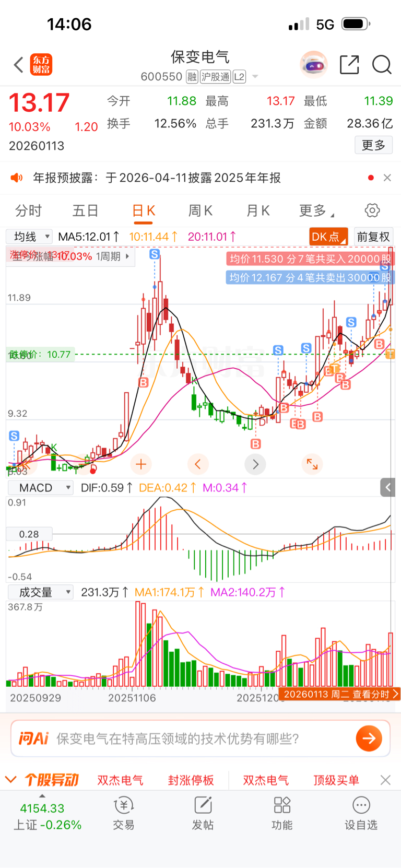
Task: Open chart settings hexagon gear icon
Action: pyautogui.click(x=372, y=210)
